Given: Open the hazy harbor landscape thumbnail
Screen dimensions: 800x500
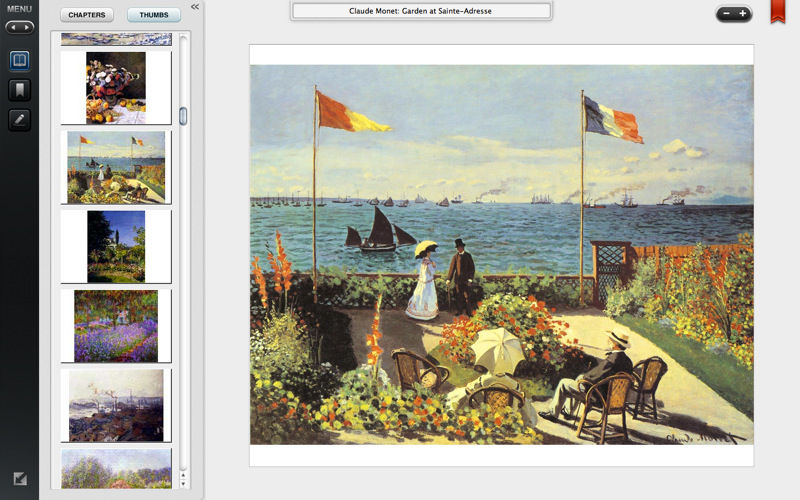Looking at the screenshot, I should point(116,406).
